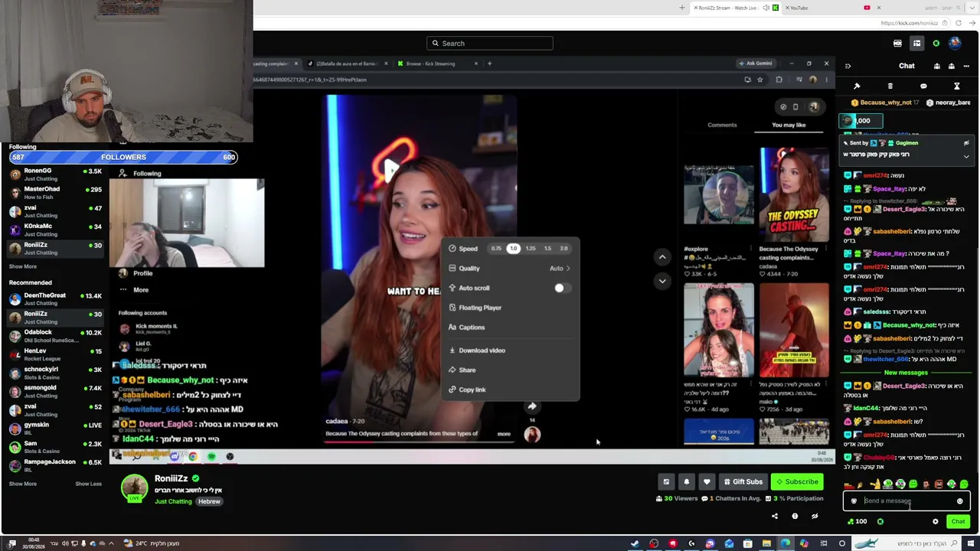Open chat more options (three dots)
The height and width of the screenshot is (551, 980).
pos(966,67)
